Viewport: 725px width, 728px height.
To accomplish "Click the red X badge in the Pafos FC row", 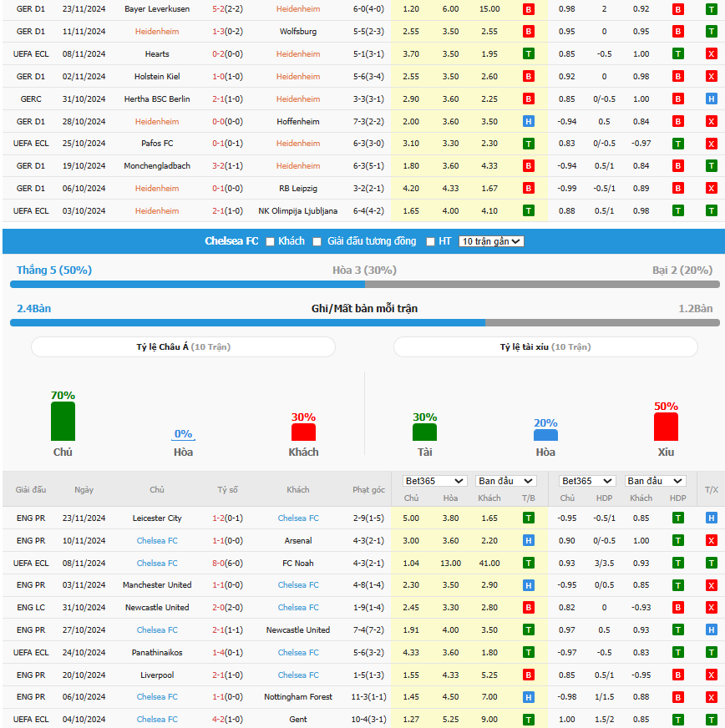I will point(711,144).
